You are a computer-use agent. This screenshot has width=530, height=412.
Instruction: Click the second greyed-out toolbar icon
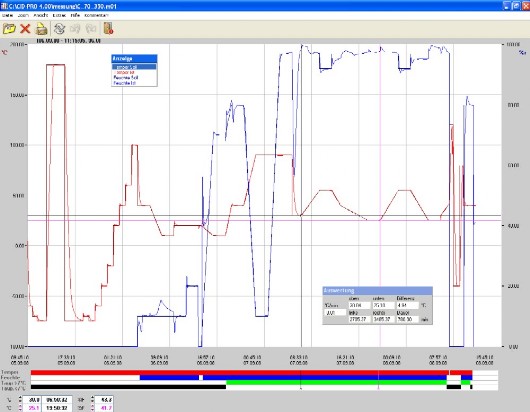click(x=91, y=29)
